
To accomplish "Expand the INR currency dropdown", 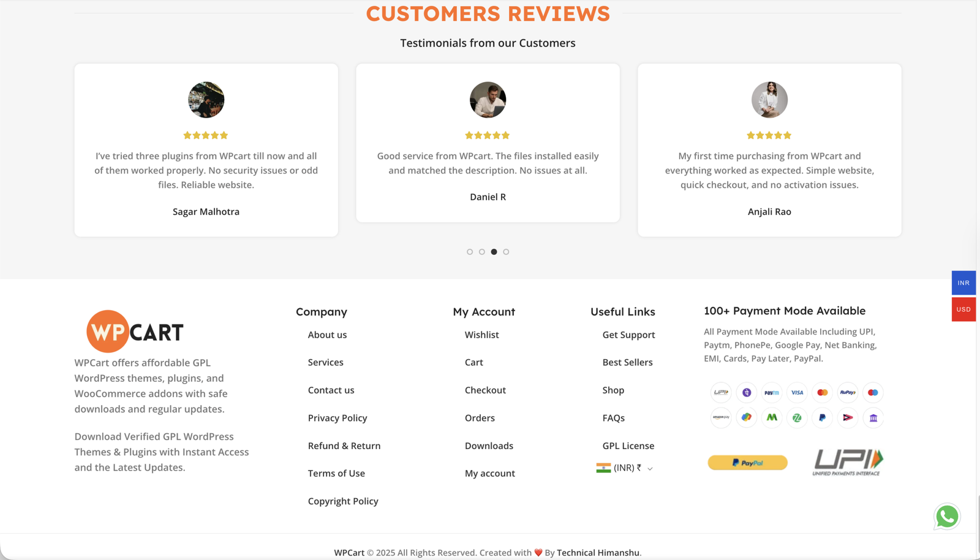I will coord(625,468).
